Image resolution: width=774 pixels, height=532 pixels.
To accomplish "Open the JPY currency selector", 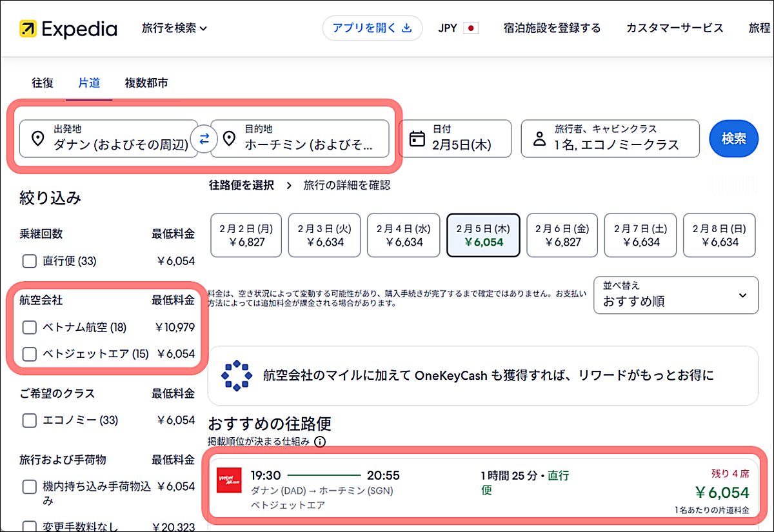I will [x=458, y=28].
